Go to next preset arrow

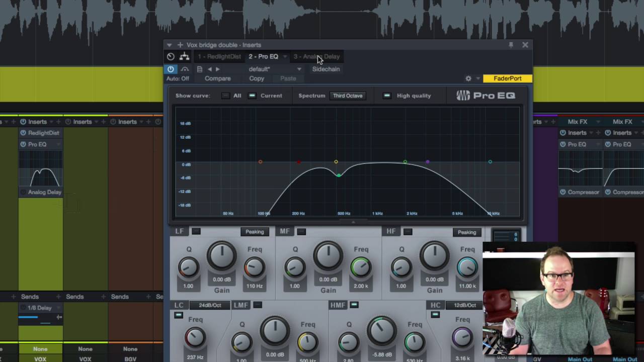pyautogui.click(x=217, y=69)
